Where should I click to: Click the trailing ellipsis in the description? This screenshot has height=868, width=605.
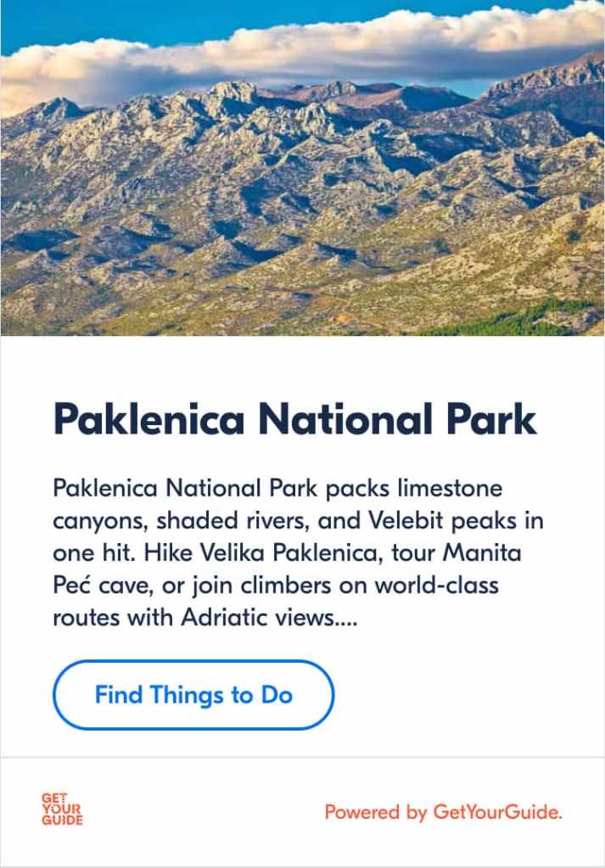coord(348,618)
